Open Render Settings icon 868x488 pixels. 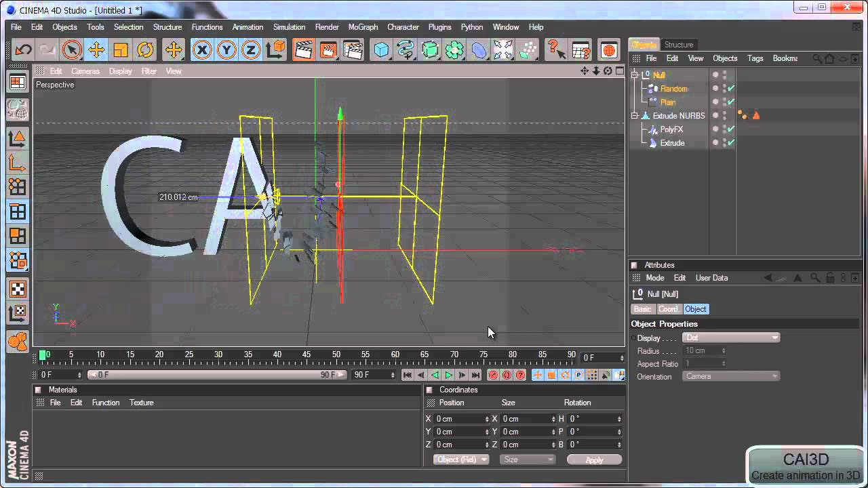[x=353, y=50]
